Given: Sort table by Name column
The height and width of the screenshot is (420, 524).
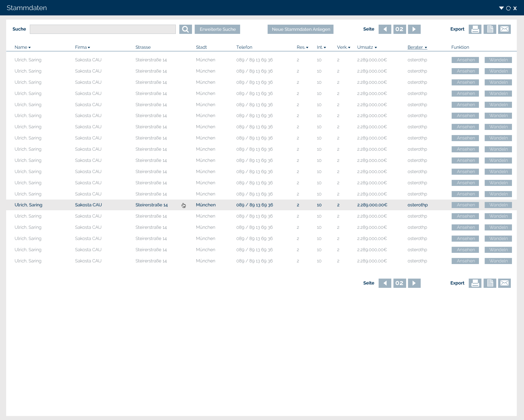Looking at the screenshot, I should pyautogui.click(x=22, y=47).
